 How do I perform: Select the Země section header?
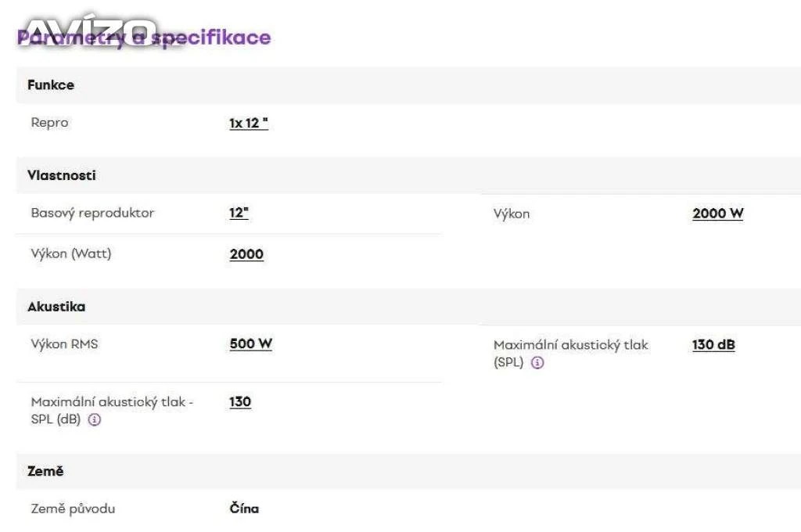coord(408,471)
